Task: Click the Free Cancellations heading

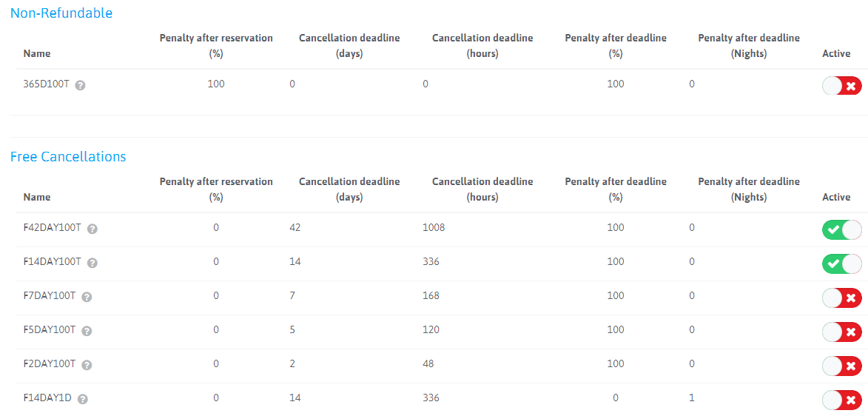Action: (68, 157)
